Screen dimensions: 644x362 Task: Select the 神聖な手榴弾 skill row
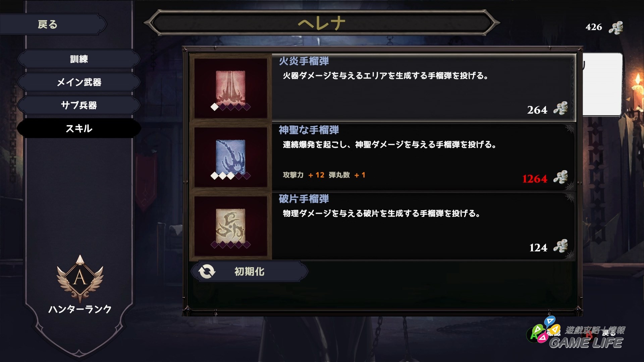(x=382, y=157)
